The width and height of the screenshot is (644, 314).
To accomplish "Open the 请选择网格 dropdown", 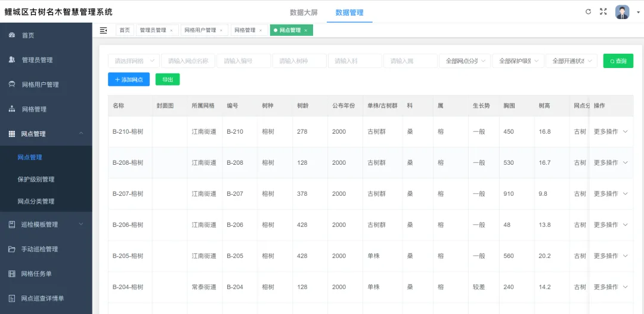I will [134, 61].
